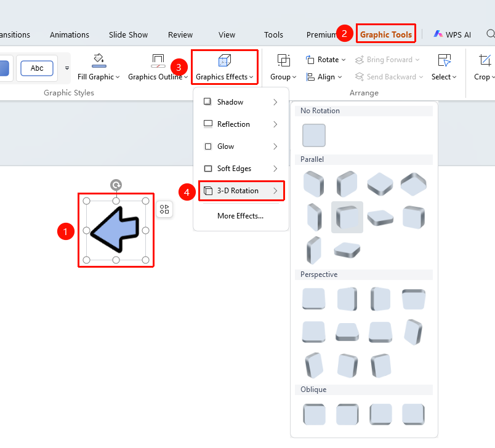Apply the highlighted Parallel rotation preset

347,217
